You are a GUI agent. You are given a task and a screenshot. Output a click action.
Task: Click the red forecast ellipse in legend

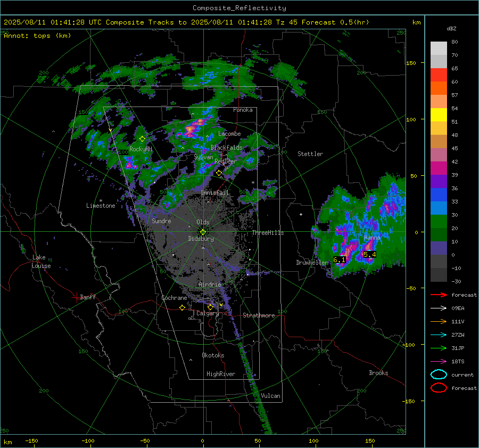[x=439, y=388]
